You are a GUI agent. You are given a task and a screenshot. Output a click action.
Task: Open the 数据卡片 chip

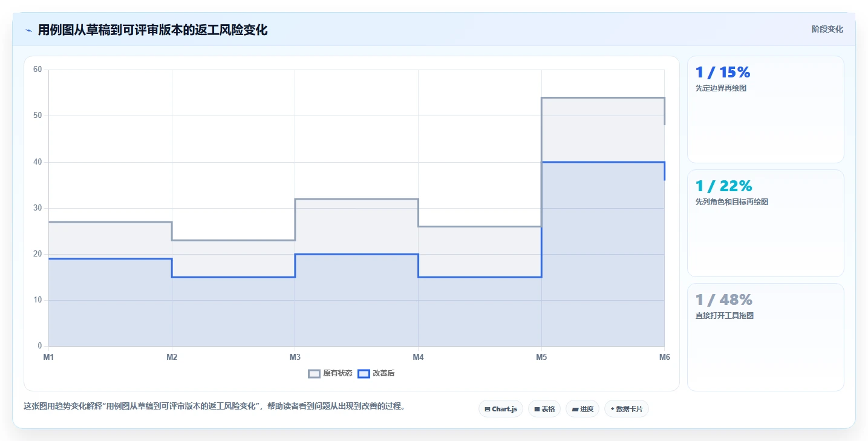tap(627, 409)
